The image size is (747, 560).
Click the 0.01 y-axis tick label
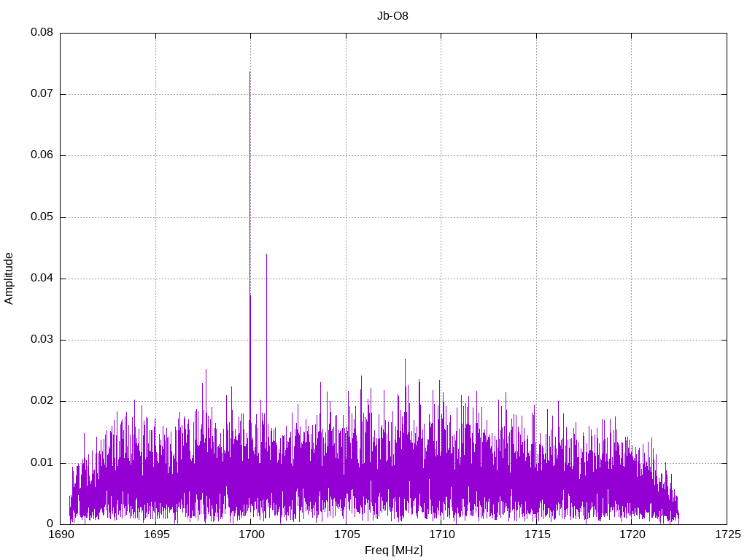point(41,462)
